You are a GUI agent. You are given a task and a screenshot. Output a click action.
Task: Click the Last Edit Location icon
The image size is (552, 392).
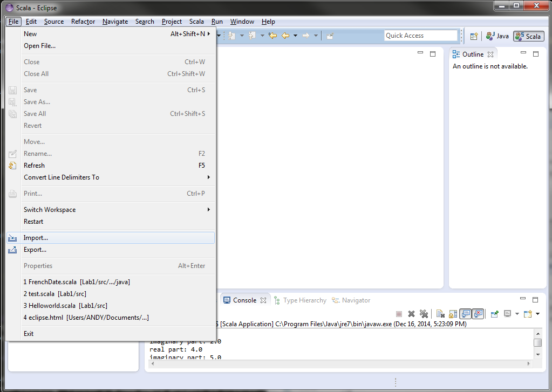pyautogui.click(x=272, y=36)
